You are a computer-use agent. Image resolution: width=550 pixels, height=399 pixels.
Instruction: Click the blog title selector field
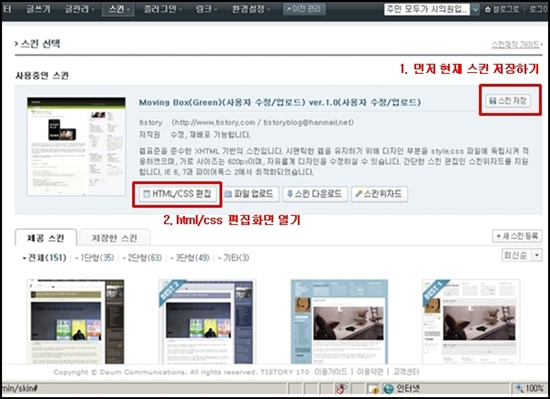[x=427, y=9]
